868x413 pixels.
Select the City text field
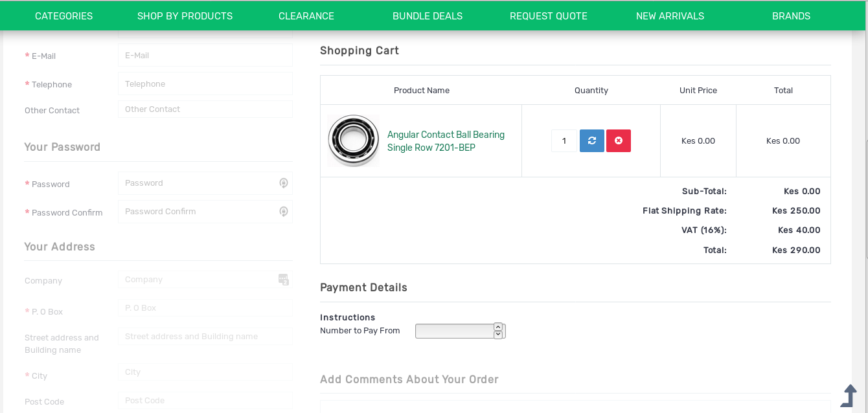click(x=205, y=372)
